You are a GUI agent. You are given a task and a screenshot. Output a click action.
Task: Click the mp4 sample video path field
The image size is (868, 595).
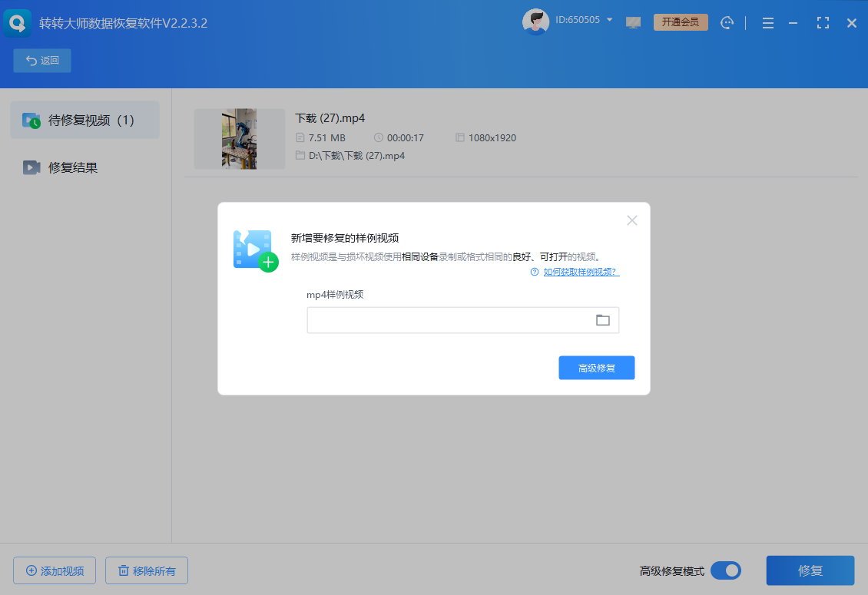point(448,320)
